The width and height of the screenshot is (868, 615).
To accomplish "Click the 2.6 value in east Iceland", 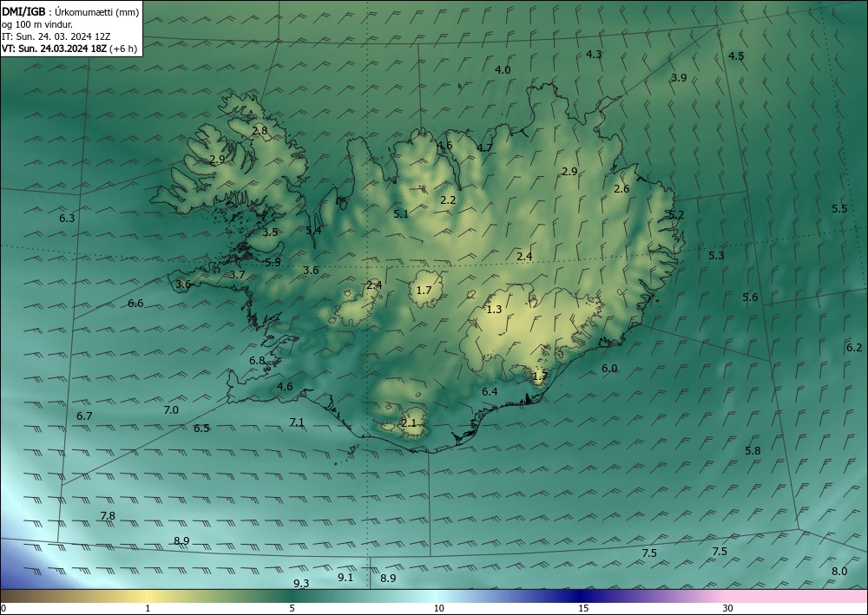I will (621, 188).
